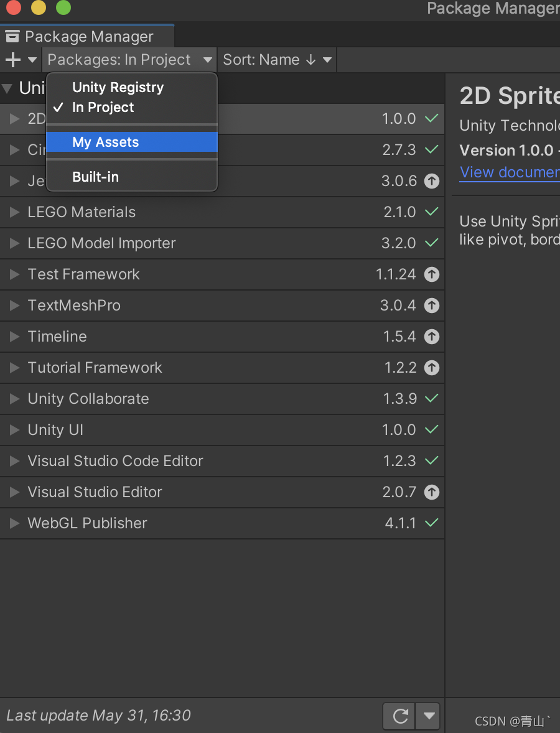Click update arrow icon next to Visual Studio Editor
The height and width of the screenshot is (733, 560).
431,492
